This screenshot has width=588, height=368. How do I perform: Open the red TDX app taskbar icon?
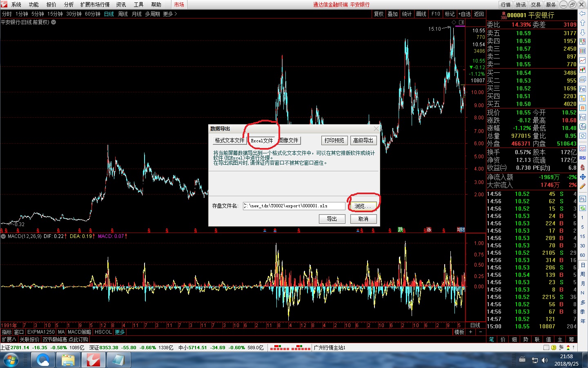[x=94, y=360]
